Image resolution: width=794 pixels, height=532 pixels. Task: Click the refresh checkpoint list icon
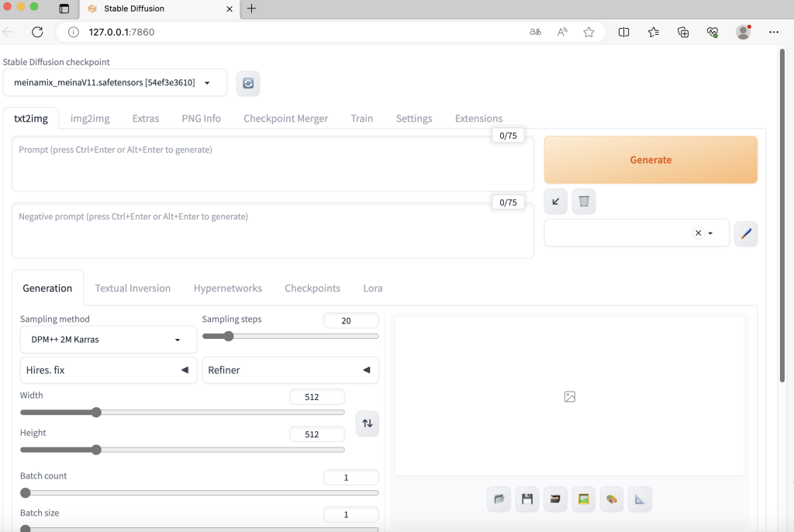248,83
